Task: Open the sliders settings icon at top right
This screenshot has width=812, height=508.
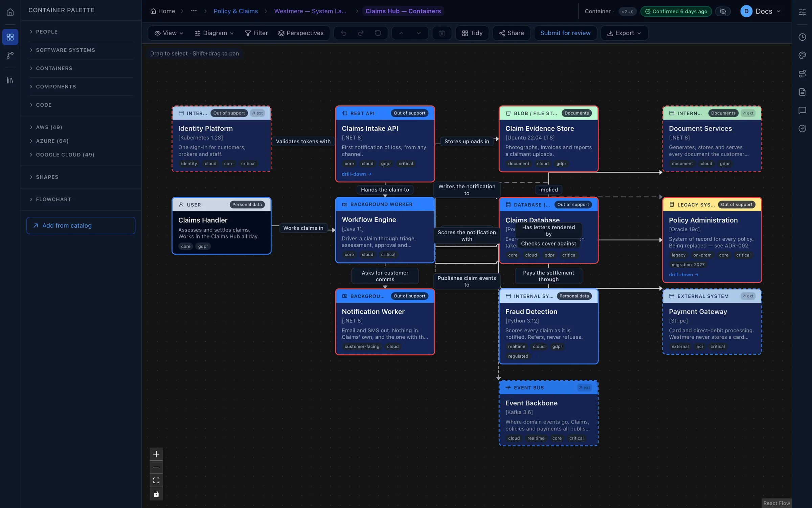Action: [x=802, y=12]
